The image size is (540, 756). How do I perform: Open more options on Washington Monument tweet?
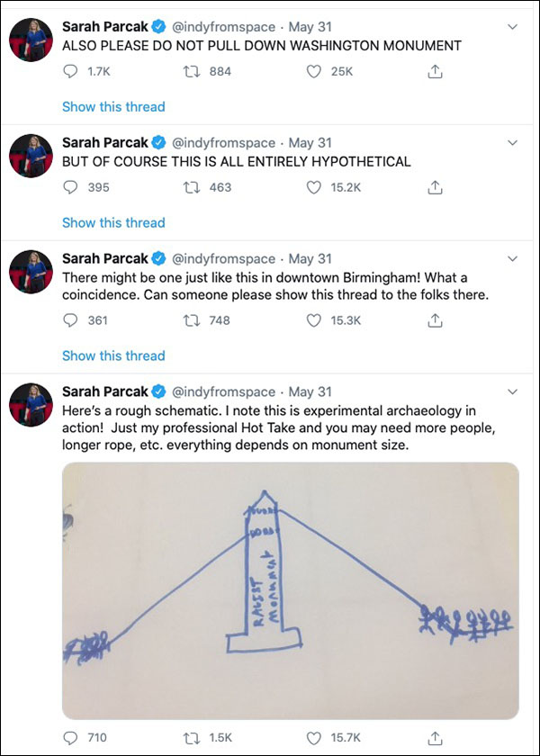tap(513, 26)
